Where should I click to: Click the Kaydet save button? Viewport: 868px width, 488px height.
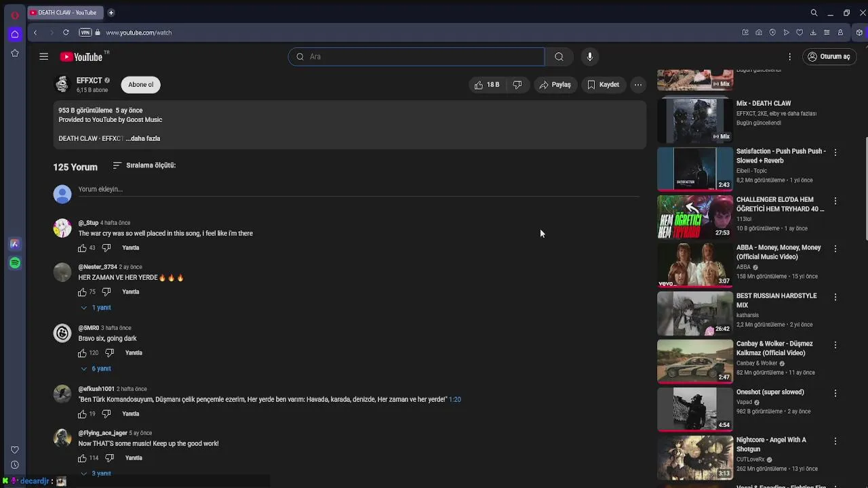coord(603,85)
